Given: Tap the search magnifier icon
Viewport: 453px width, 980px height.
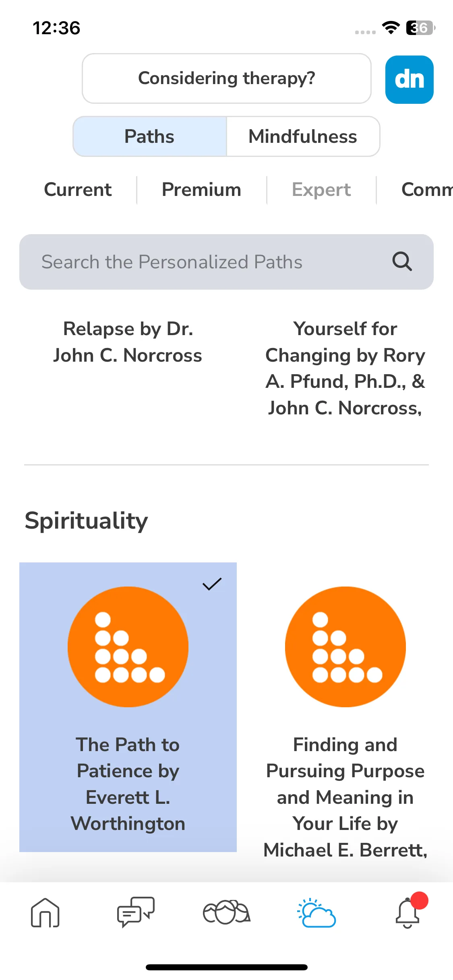Looking at the screenshot, I should [402, 261].
